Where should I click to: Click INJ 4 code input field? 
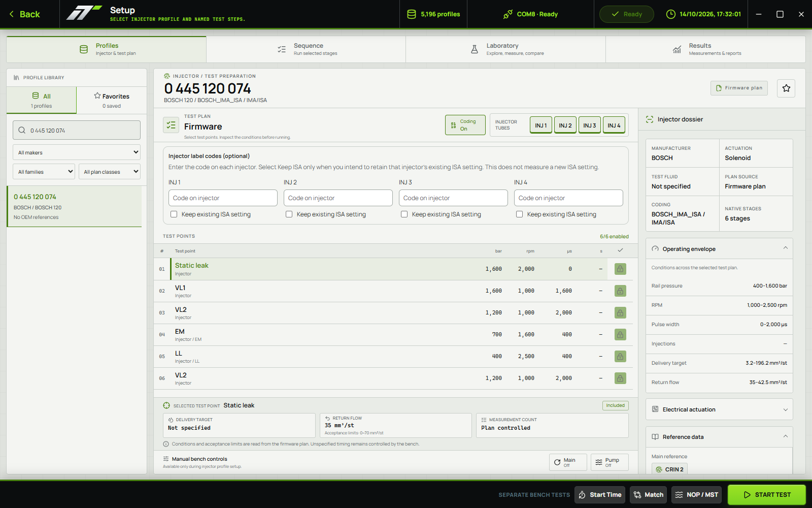(x=568, y=198)
